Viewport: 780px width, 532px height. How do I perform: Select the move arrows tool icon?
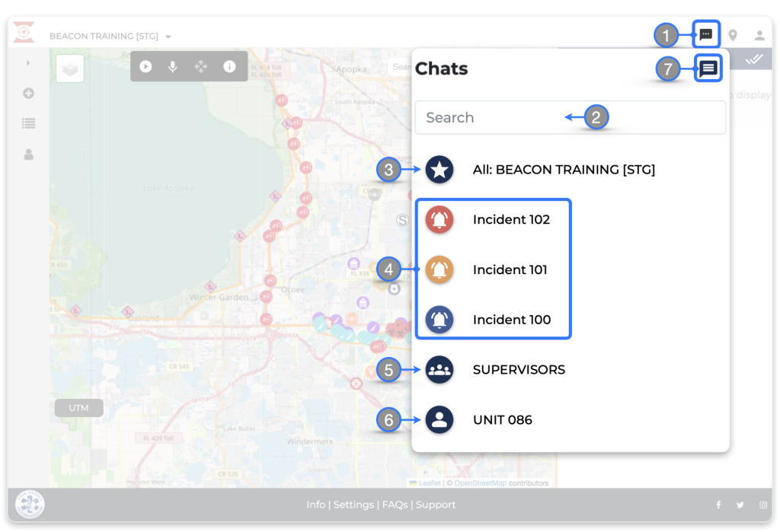tap(201, 66)
